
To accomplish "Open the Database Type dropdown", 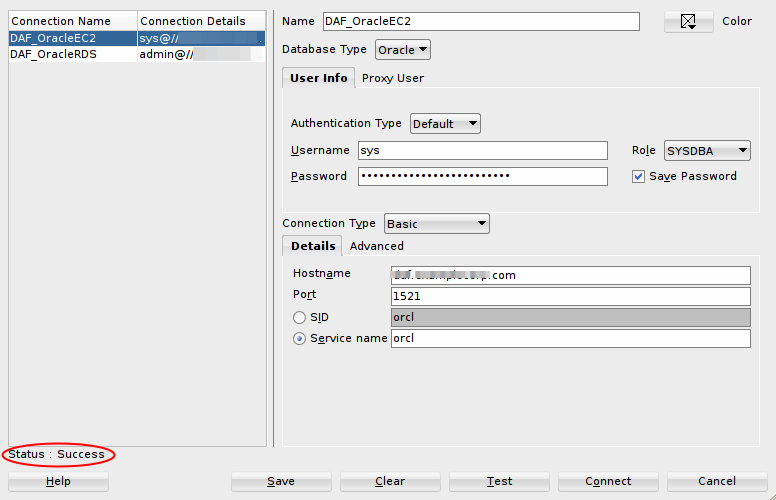I will tap(402, 50).
